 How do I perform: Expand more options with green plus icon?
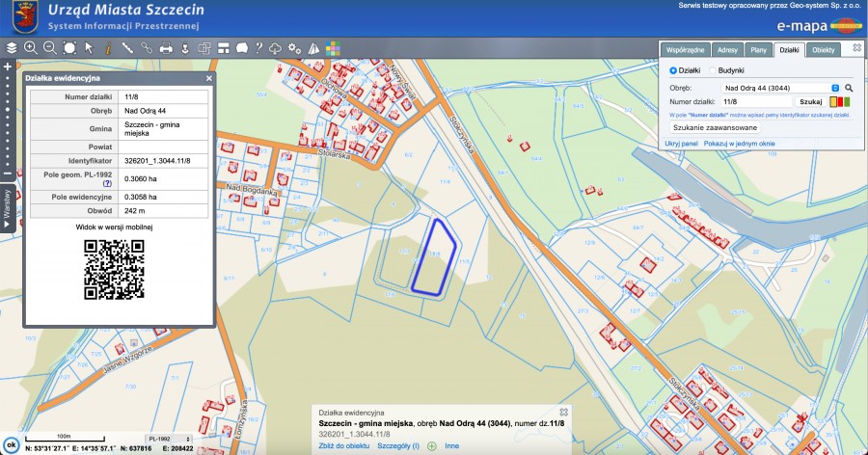[431, 446]
